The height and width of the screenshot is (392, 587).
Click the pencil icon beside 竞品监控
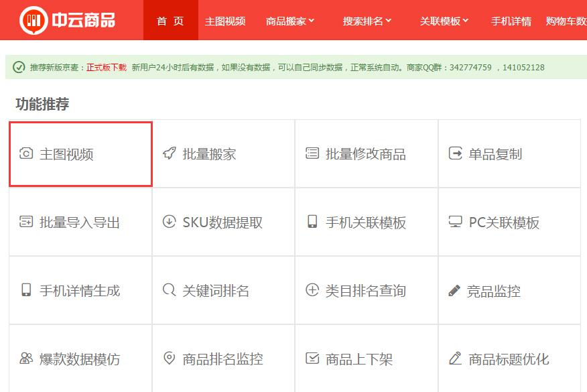(x=454, y=291)
